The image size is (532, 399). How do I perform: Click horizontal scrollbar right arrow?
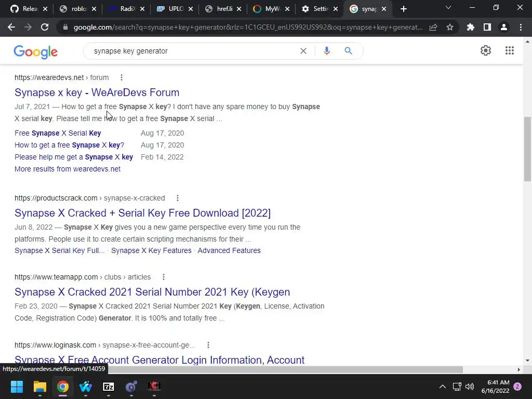tap(519, 369)
